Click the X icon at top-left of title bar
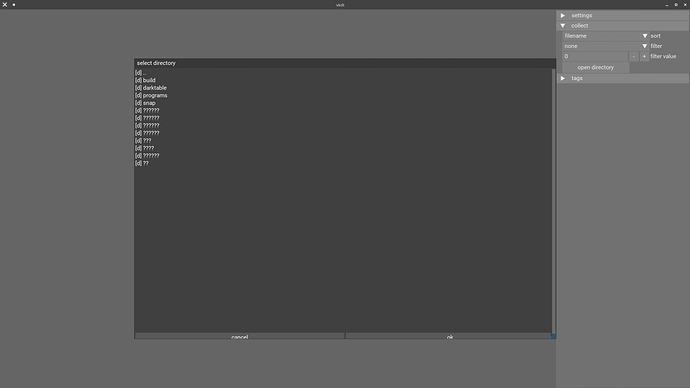Screen dimensions: 690x388 [x=5, y=4]
